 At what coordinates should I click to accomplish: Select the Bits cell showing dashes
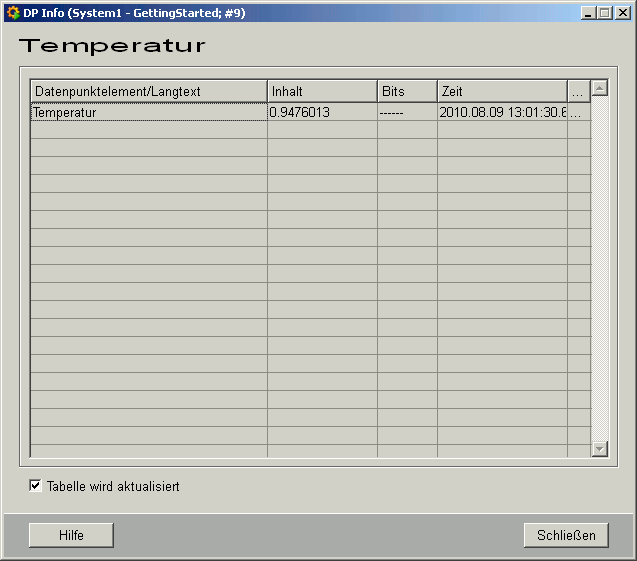pyautogui.click(x=407, y=113)
